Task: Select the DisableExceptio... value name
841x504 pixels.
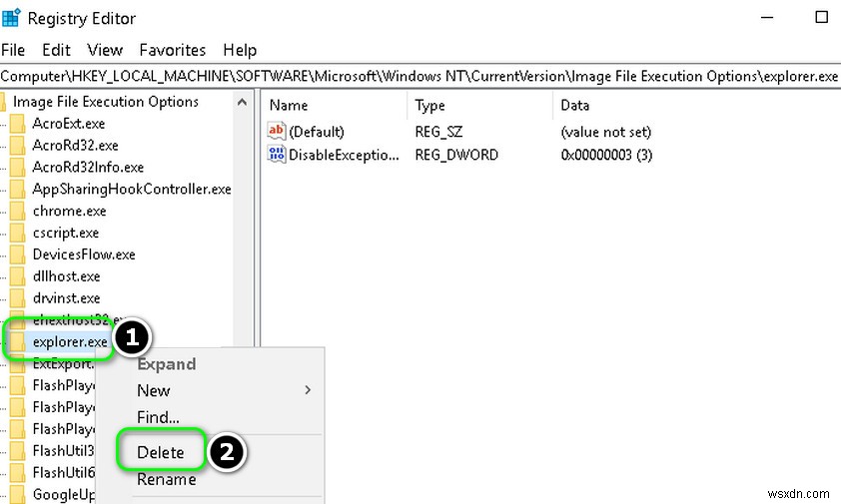Action: coord(344,155)
